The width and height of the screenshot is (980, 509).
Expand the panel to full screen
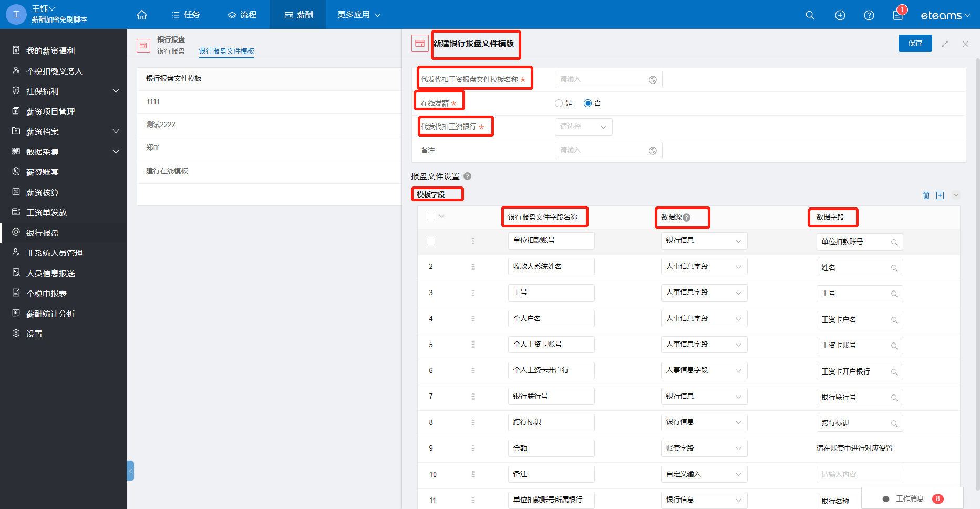coord(945,44)
